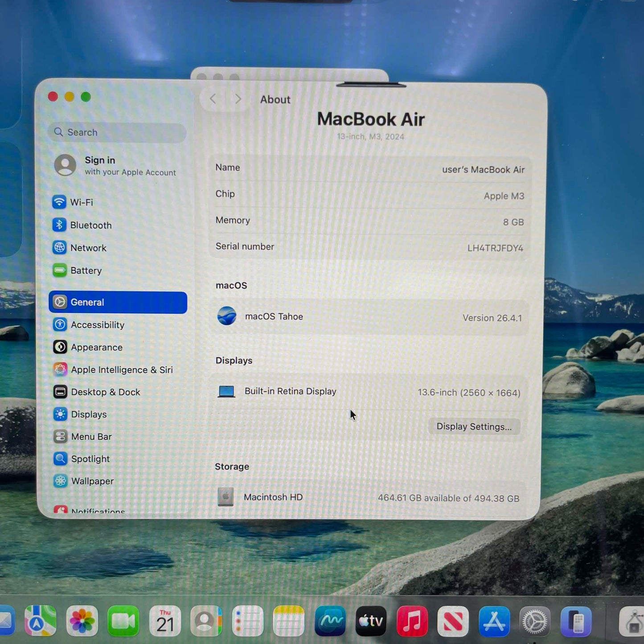Open App Store from the Dock
The image size is (644, 644).
494,620
